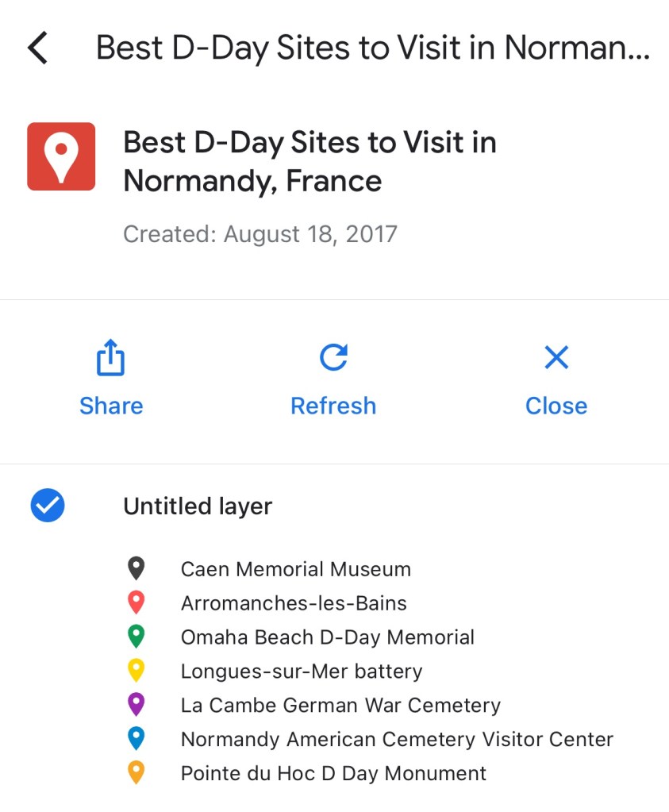Viewport: 669px width, 812px height.
Task: Tap the Share icon
Action: (111, 357)
